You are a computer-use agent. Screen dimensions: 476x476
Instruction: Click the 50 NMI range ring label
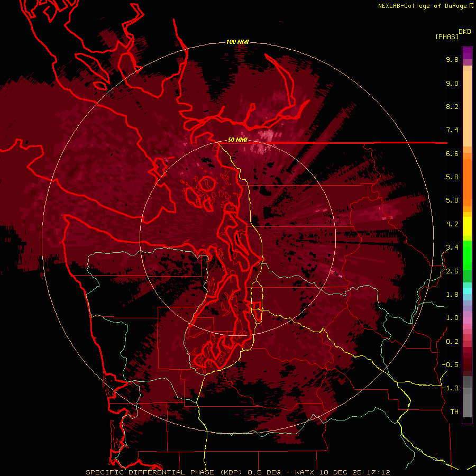237,140
